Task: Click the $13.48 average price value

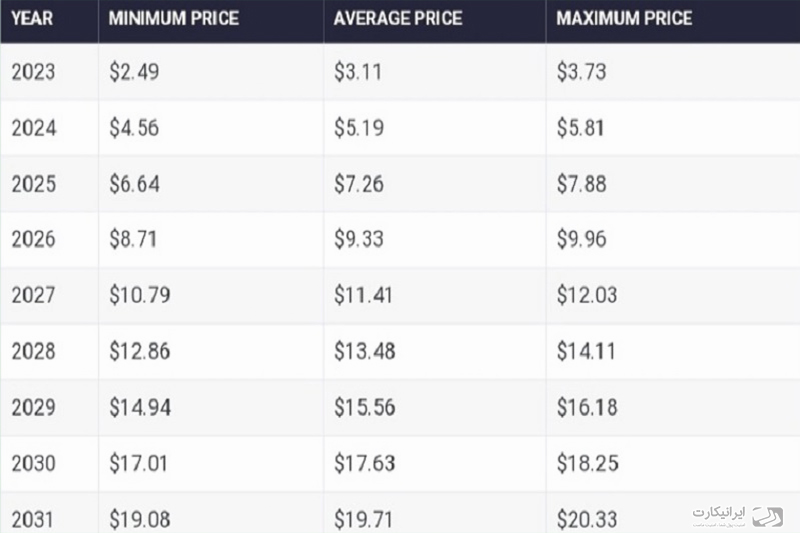Action: (x=365, y=351)
